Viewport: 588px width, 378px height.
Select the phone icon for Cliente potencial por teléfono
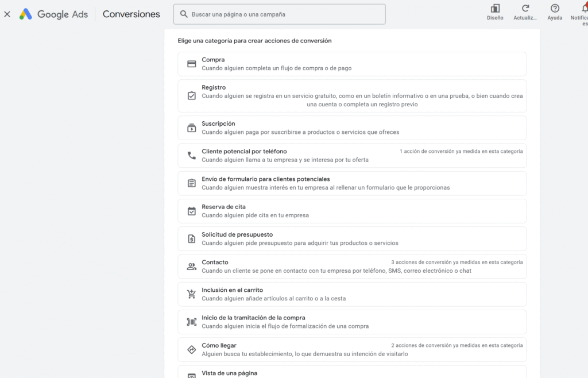[x=192, y=156]
